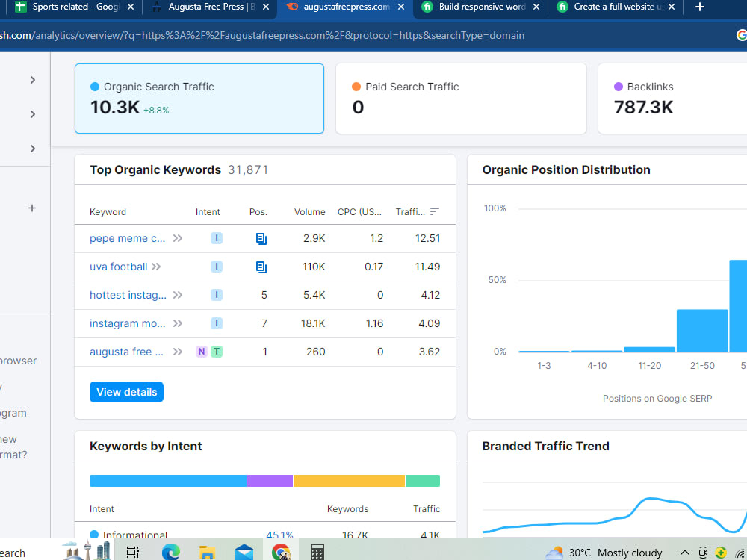Viewport: 747px width, 560px height.
Task: Open the Calculator from the taskbar
Action: 317,553
